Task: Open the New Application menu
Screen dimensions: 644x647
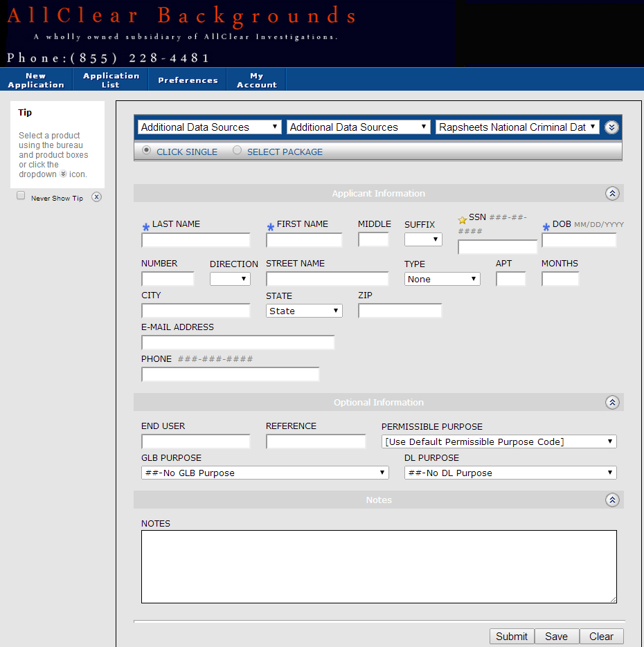Action: click(x=36, y=80)
